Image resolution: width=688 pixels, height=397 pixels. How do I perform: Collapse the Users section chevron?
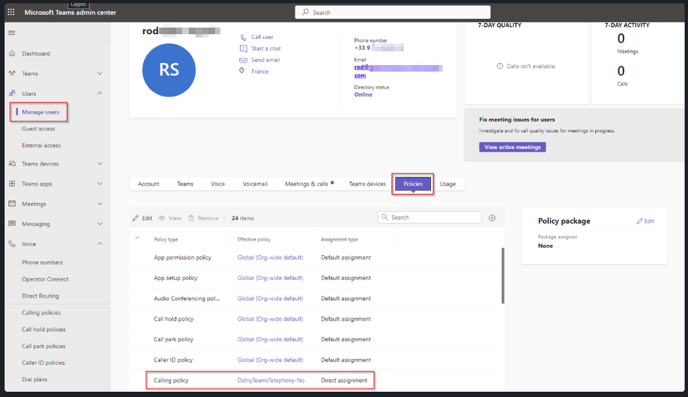tap(100, 93)
